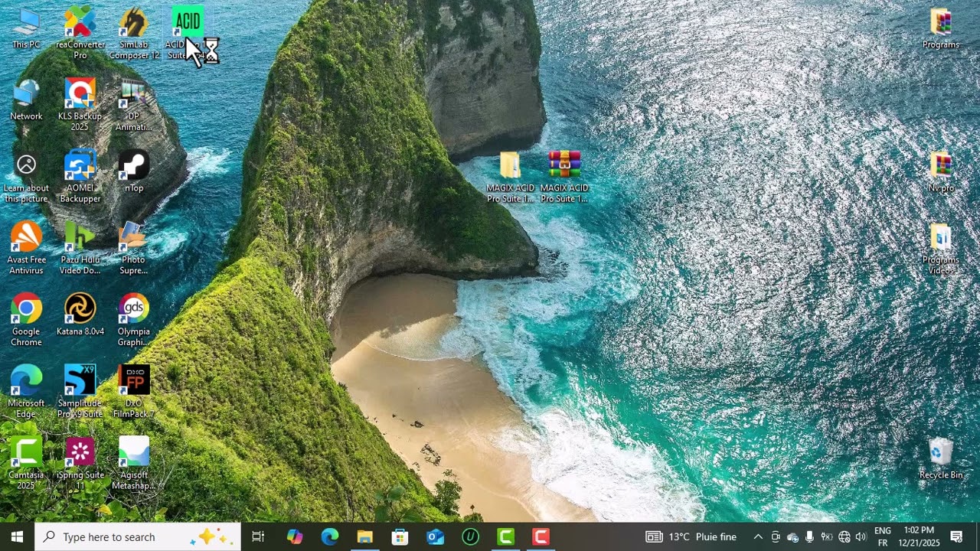The image size is (980, 551).
Task: Click the OneDrive cloud tray icon
Action: [792, 536]
